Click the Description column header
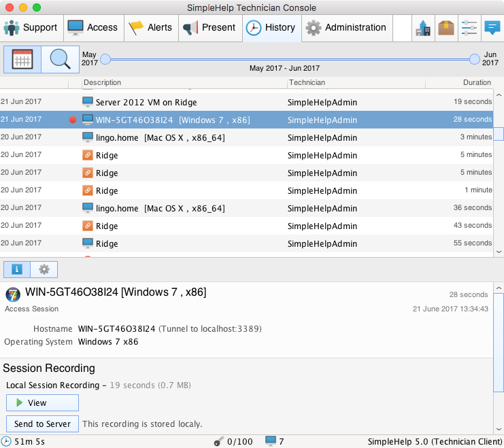 (184, 82)
